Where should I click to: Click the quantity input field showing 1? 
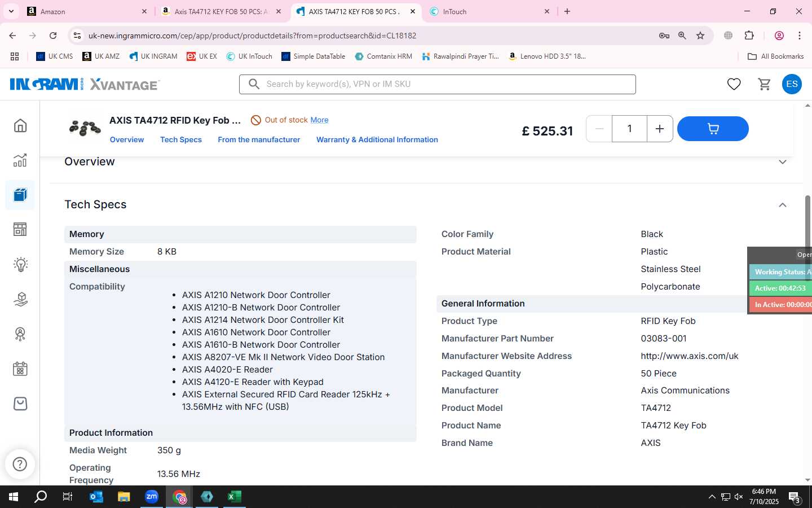click(x=629, y=129)
